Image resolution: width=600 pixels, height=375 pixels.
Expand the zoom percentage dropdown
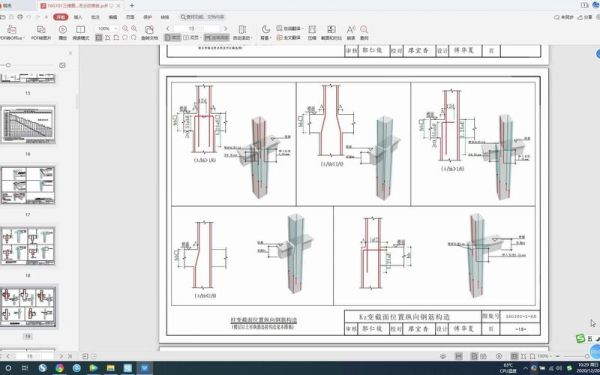tap(116, 29)
